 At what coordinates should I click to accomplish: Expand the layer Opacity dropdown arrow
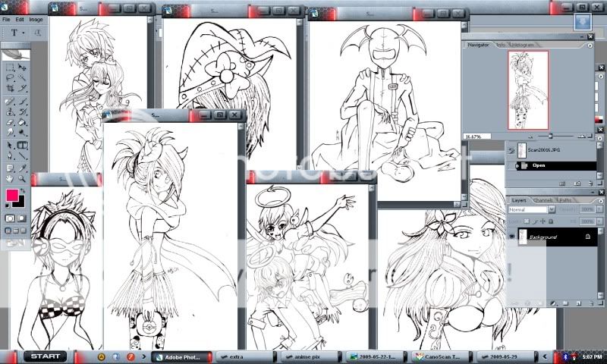click(x=599, y=209)
